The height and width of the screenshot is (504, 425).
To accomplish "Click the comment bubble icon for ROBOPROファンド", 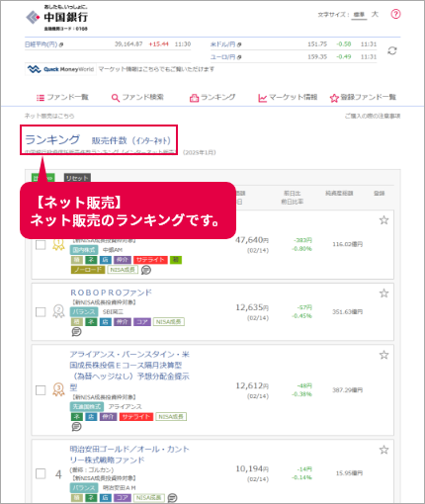I will pos(76,332).
